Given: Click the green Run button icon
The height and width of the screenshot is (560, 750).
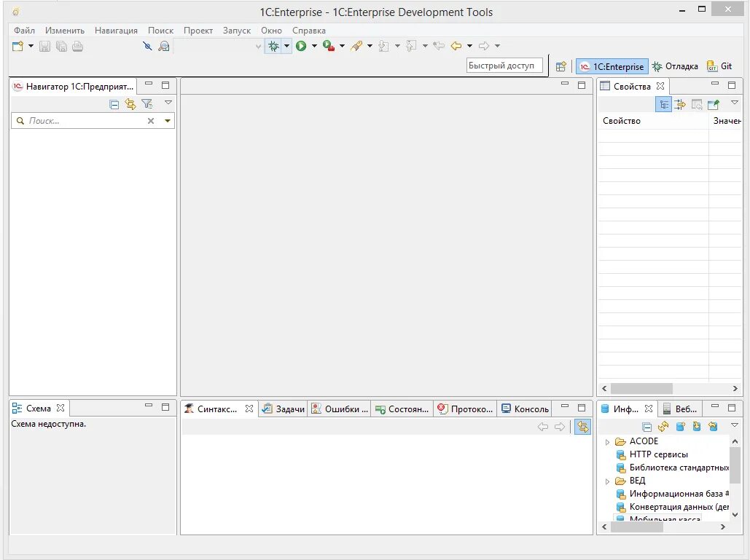Looking at the screenshot, I should click(301, 47).
